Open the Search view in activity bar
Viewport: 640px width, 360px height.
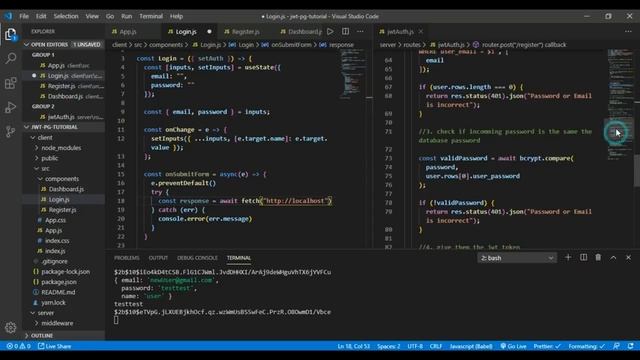(11, 58)
